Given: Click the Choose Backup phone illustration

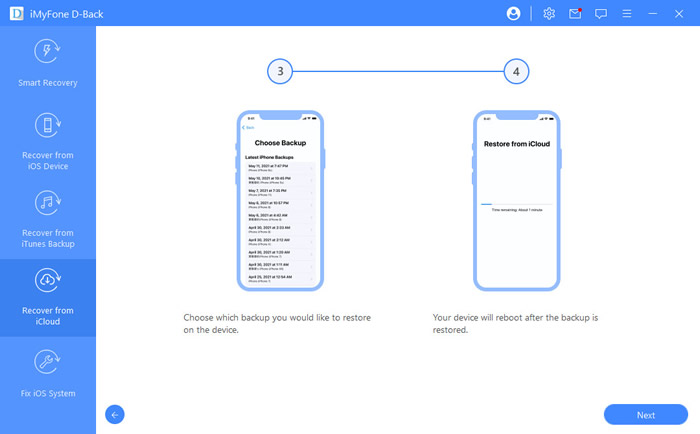Looking at the screenshot, I should (280, 199).
